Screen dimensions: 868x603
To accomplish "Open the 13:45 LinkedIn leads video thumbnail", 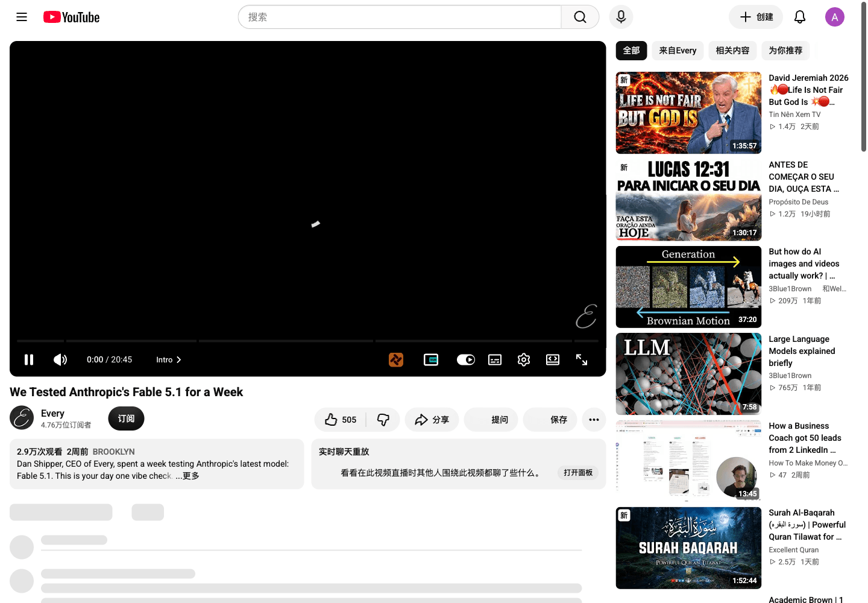I will [x=688, y=461].
